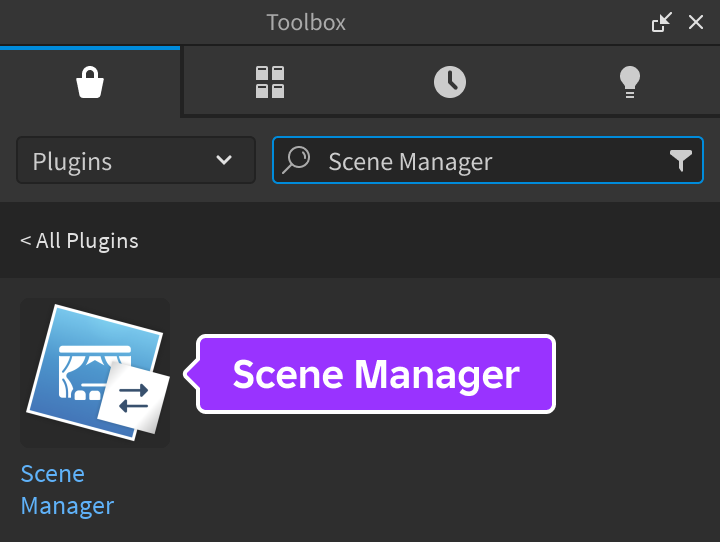The image size is (720, 542).
Task: Click the swap arrows badge on plugin icon
Action: (x=134, y=397)
